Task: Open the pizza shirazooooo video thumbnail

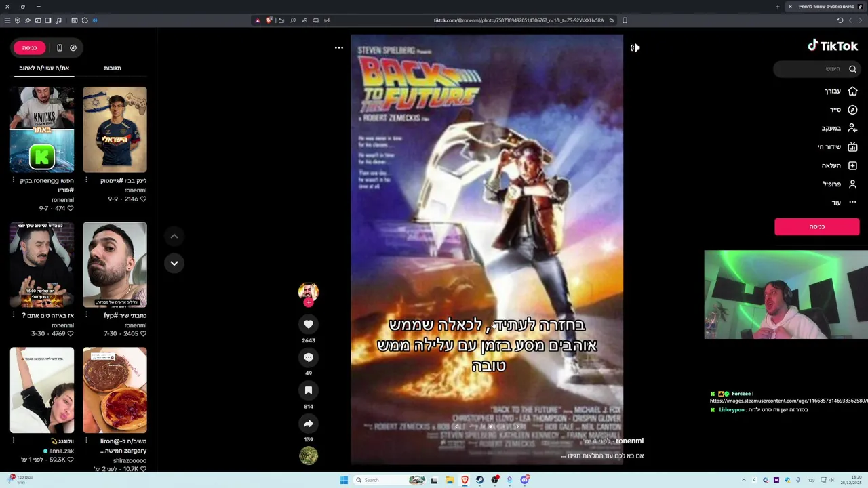Action: (115, 390)
